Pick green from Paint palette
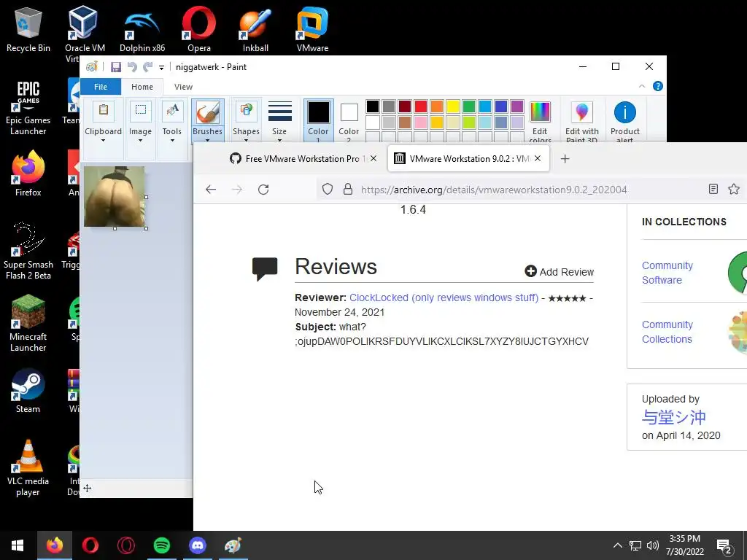Screen dimensions: 747x560 pyautogui.click(x=469, y=106)
